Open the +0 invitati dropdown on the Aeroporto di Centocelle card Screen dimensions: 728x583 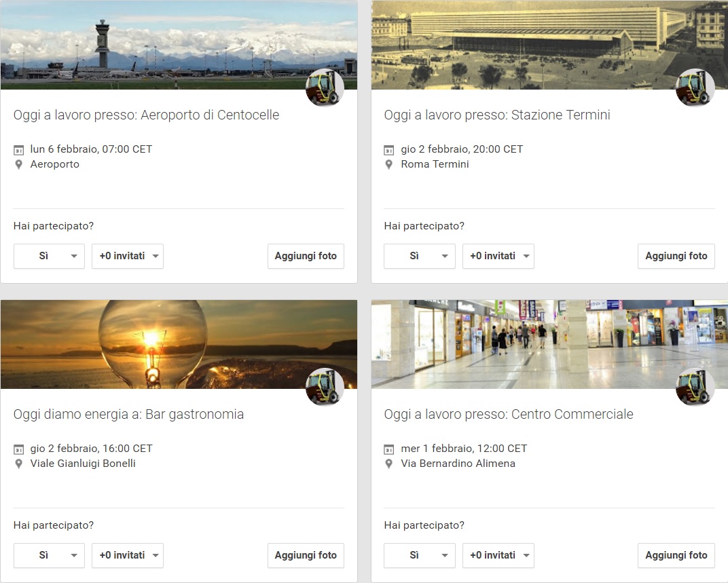coord(128,257)
